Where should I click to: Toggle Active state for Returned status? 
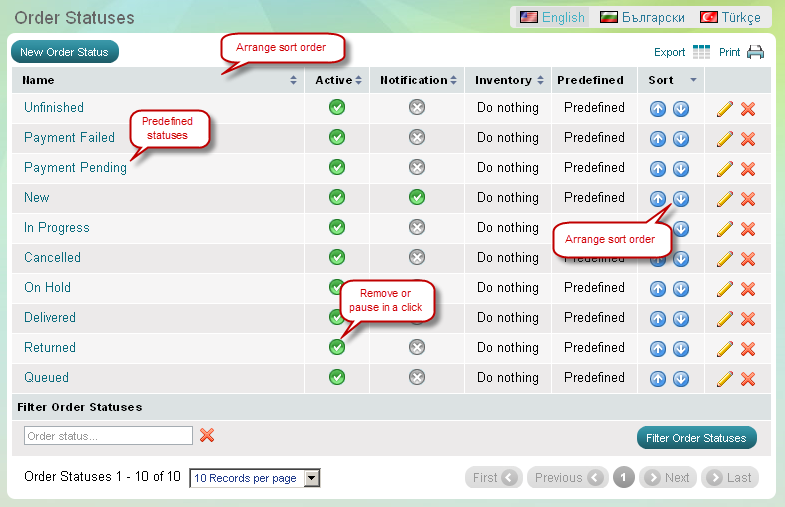[x=337, y=347]
